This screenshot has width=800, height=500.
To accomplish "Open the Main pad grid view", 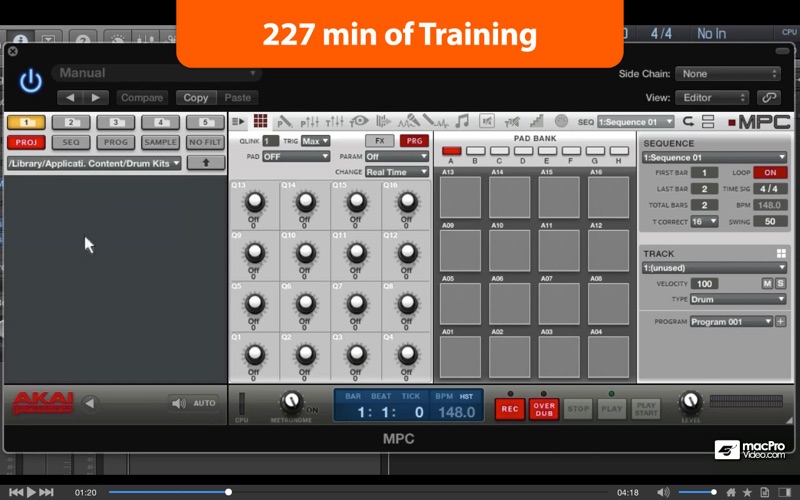I will 260,121.
